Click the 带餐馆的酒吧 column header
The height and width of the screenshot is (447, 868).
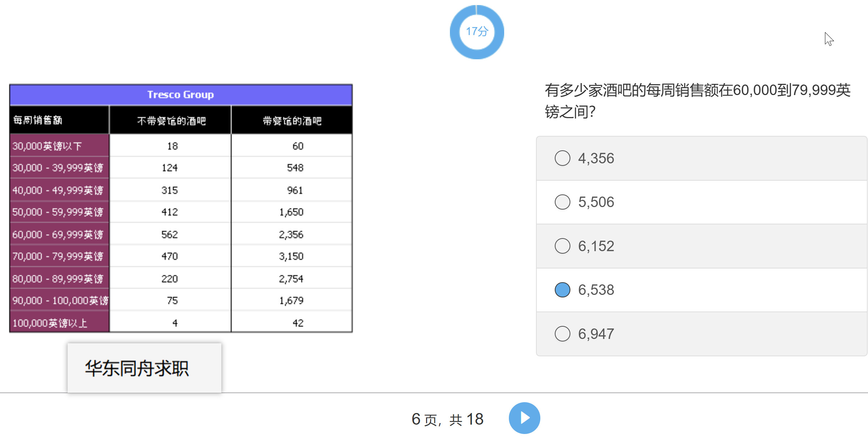[292, 121]
